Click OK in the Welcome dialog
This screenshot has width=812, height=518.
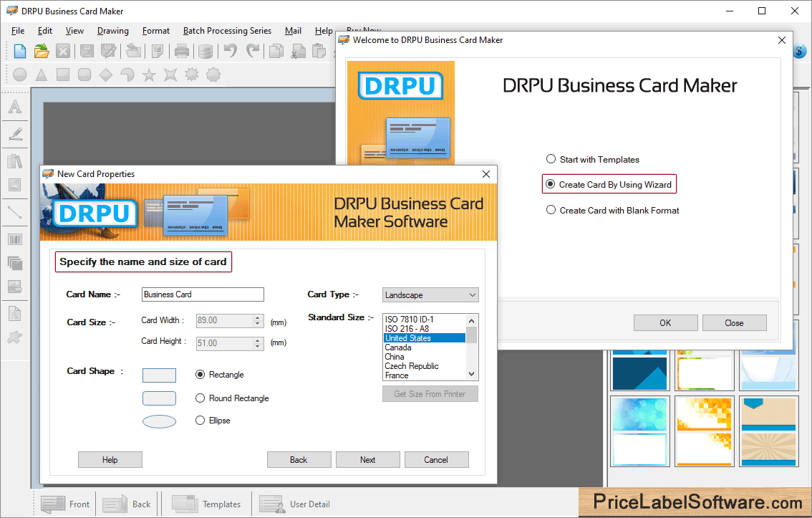pos(665,322)
